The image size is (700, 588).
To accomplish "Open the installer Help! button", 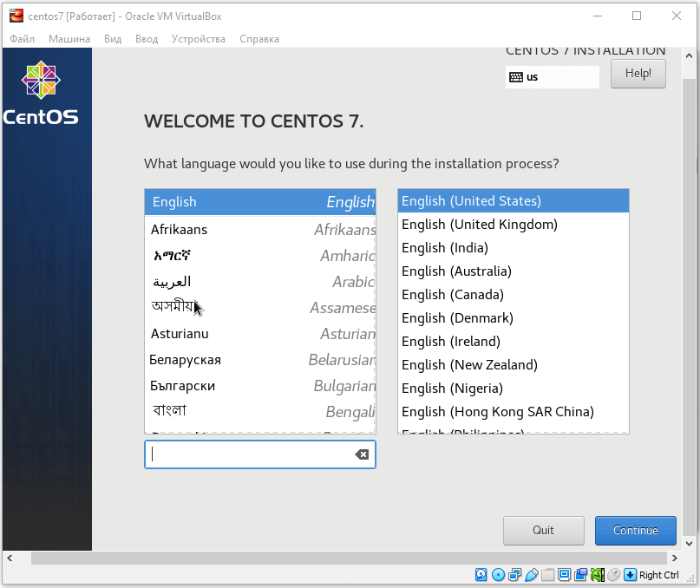I will tap(638, 74).
